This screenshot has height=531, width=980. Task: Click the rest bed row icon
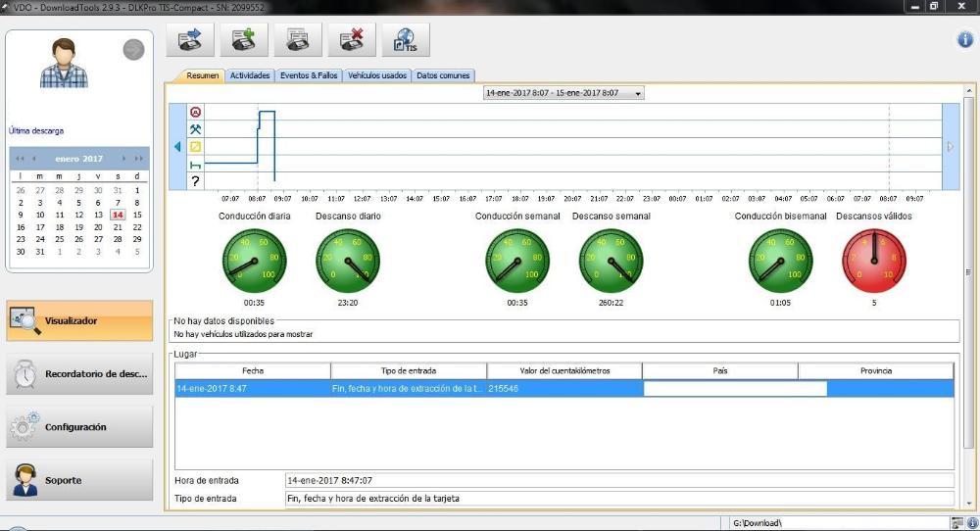(x=196, y=165)
